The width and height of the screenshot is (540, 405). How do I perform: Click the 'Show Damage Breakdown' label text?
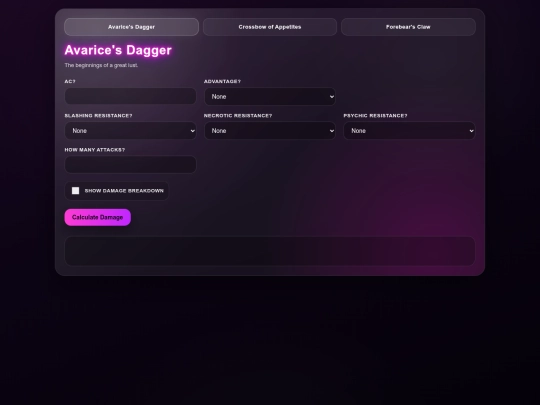(x=124, y=191)
